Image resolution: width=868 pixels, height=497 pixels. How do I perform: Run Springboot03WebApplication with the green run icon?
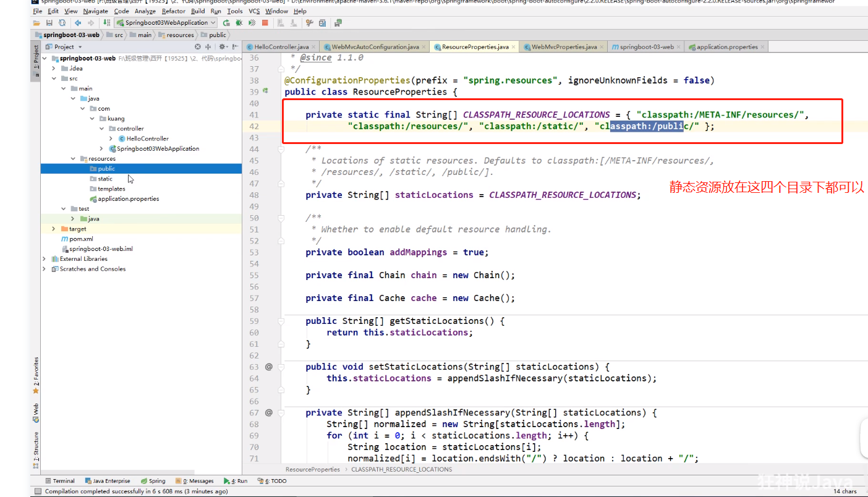click(x=226, y=23)
